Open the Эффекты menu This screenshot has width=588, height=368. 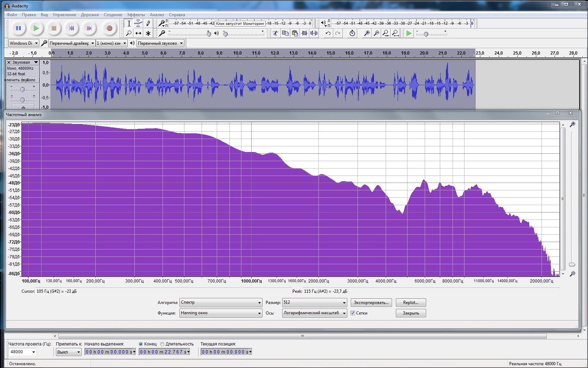click(136, 15)
